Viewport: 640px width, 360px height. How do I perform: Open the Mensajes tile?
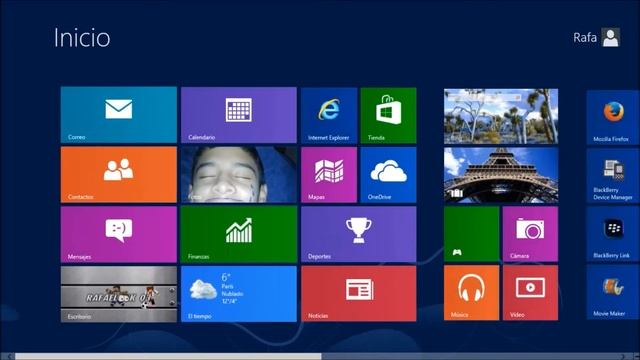119,234
